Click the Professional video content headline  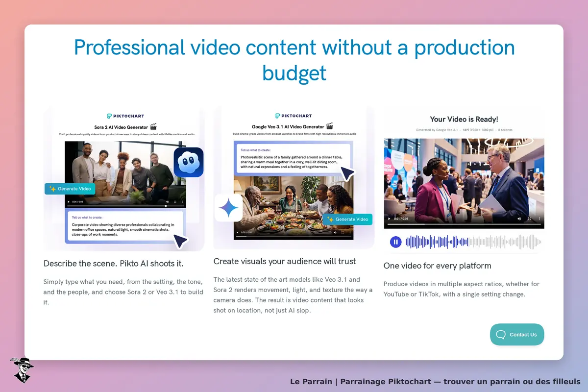pyautogui.click(x=294, y=60)
